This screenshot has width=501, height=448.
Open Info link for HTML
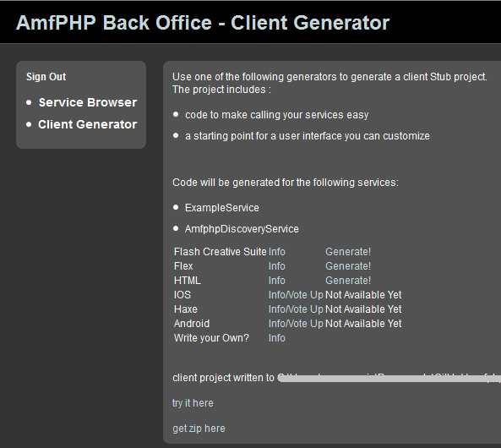click(x=277, y=281)
